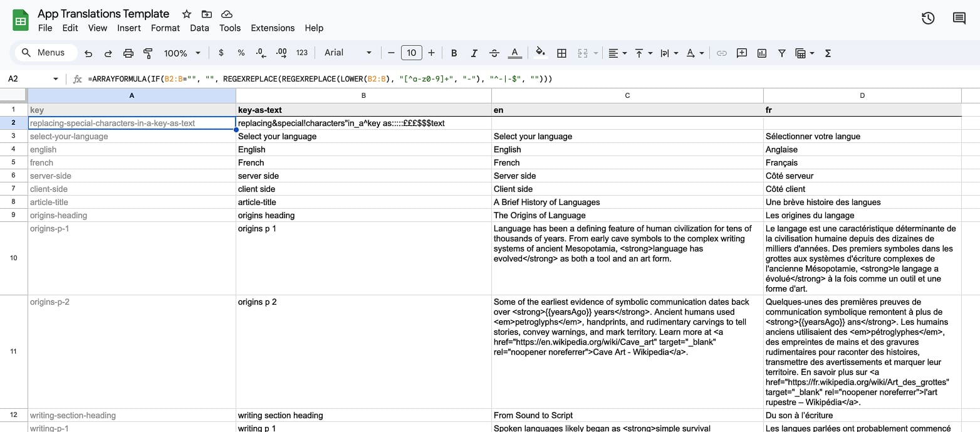Expand the filter views dropdown arrow
The width and height of the screenshot is (980, 432).
click(x=812, y=53)
